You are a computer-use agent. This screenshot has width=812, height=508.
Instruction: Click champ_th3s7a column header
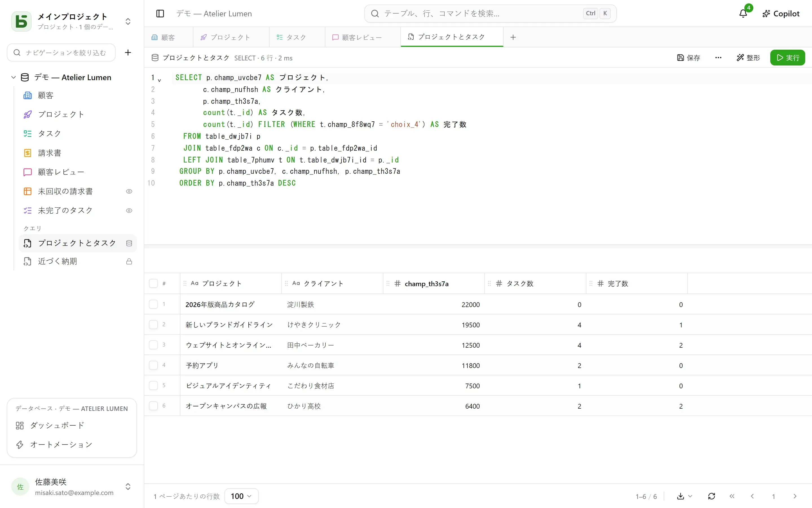click(x=434, y=284)
